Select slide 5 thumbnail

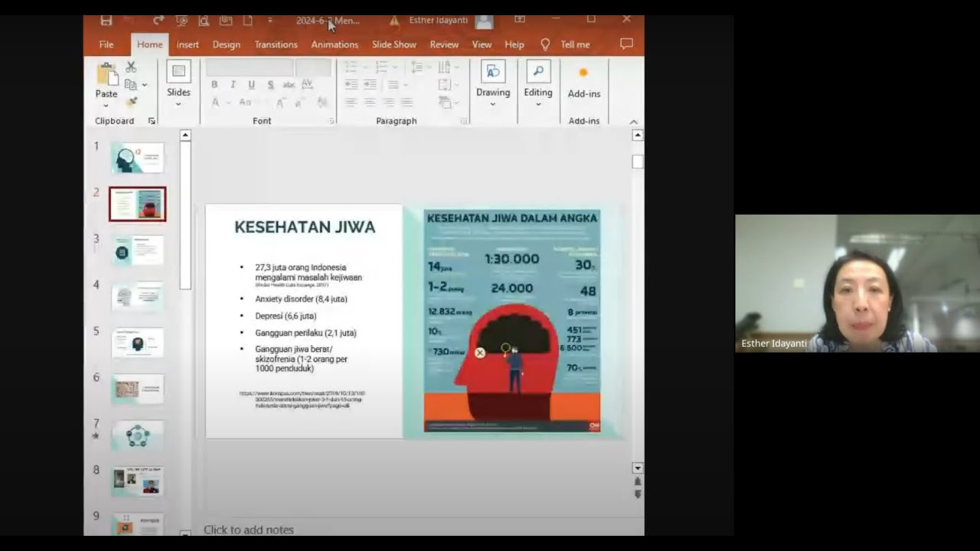(x=138, y=343)
